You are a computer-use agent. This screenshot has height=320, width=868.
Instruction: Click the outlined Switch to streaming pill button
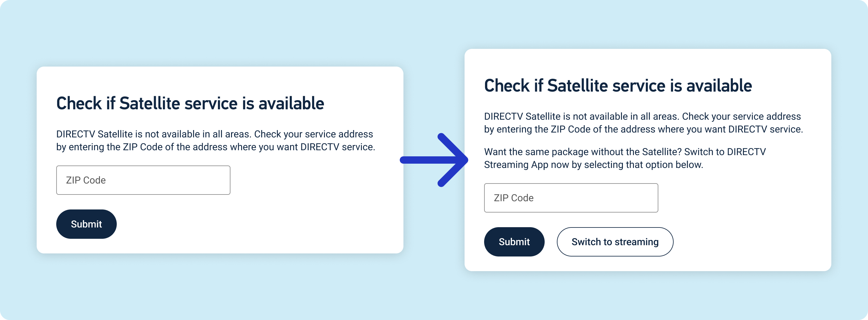[615, 242]
